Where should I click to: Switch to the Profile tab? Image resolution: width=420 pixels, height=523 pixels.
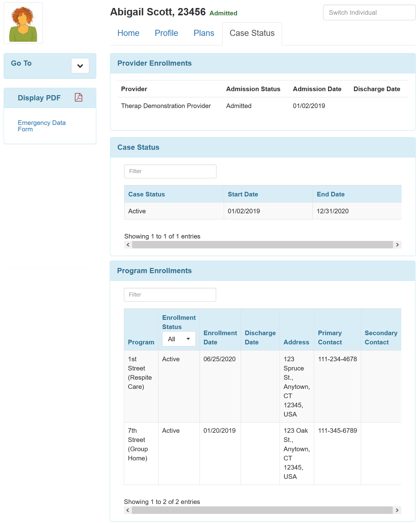click(166, 33)
